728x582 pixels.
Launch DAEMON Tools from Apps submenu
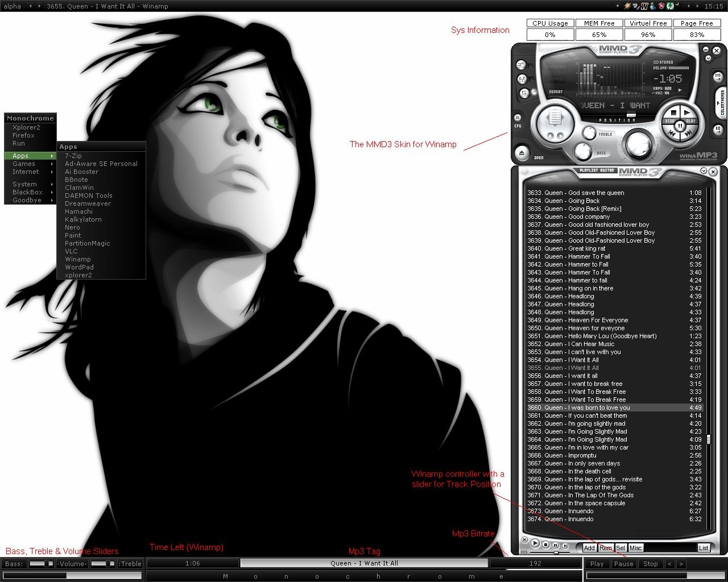tap(101, 196)
